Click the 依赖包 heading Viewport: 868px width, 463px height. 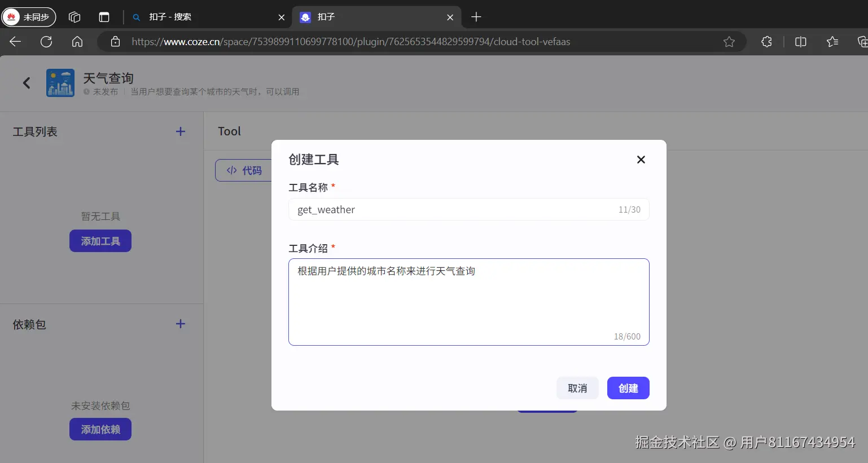point(29,324)
